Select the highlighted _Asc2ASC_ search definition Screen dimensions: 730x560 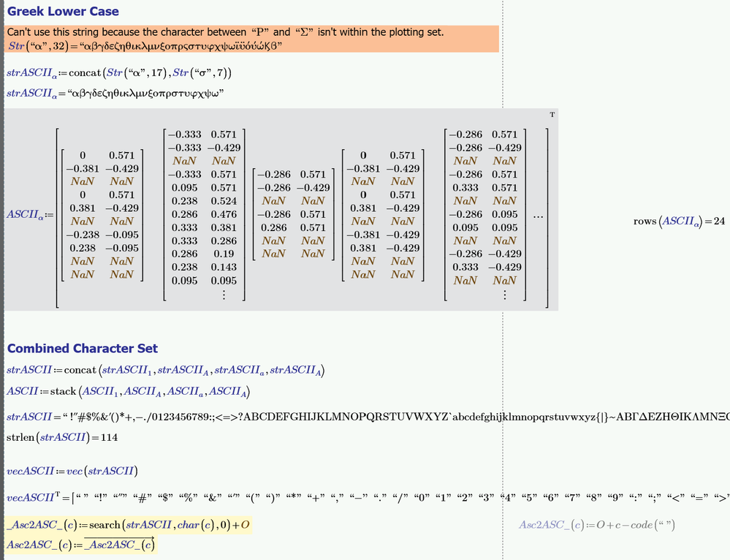click(128, 525)
